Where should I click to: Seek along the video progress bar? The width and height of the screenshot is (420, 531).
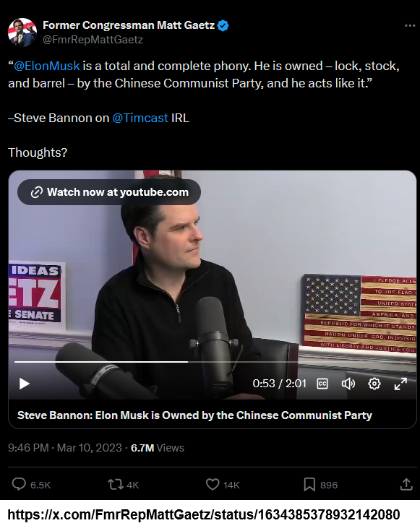[212, 362]
